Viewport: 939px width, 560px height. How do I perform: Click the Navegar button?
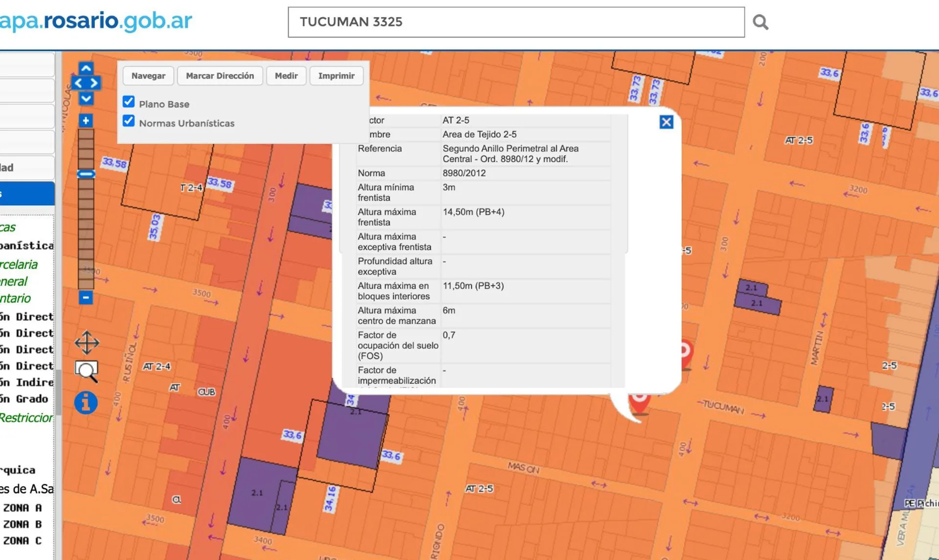pos(148,76)
